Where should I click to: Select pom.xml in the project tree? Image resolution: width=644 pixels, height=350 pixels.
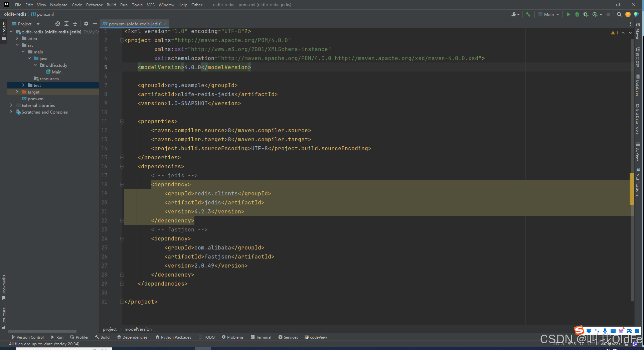[x=33, y=99]
